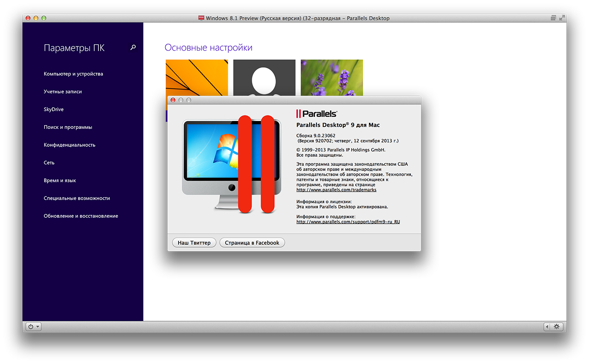Enter Coherence mode via title bar icon
589x364 pixels.
[553, 18]
